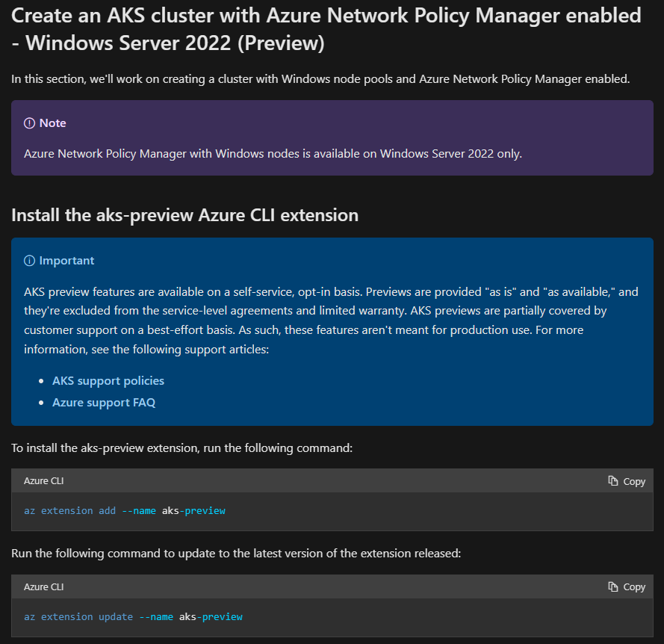The image size is (664, 644).
Task: Click the bullet icon beside AKS support policies
Action: click(x=43, y=381)
